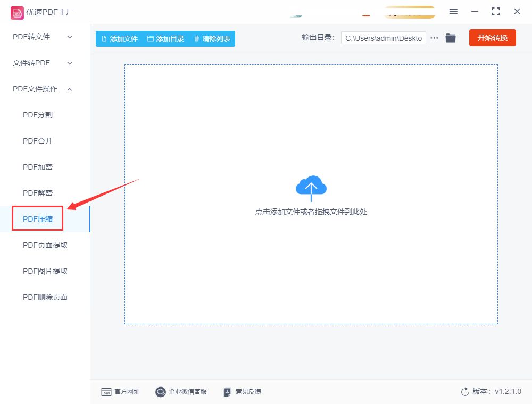Click the PDF文件操作 category label
This screenshot has width=532, height=404.
pos(35,89)
